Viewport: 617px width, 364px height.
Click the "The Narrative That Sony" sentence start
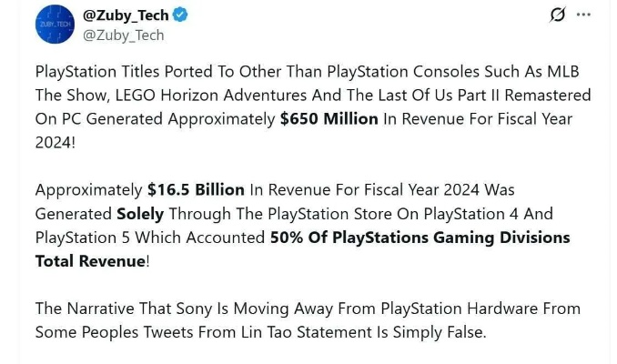(120, 308)
